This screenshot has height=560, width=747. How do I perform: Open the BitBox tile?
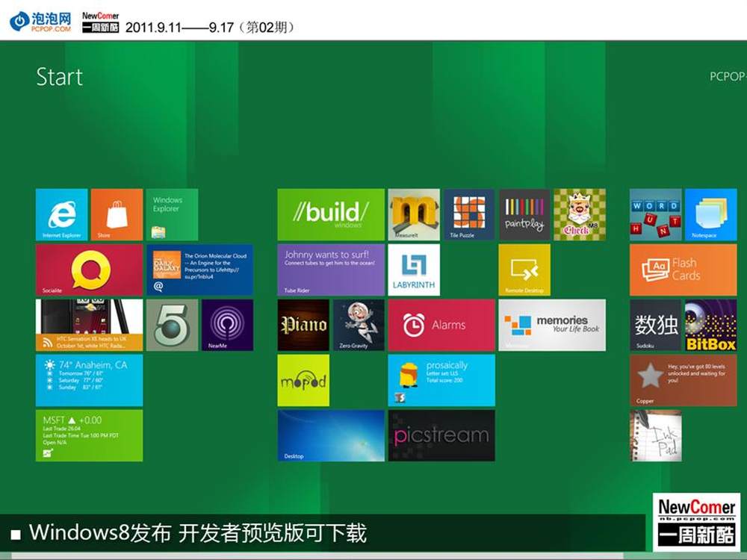[x=711, y=326]
